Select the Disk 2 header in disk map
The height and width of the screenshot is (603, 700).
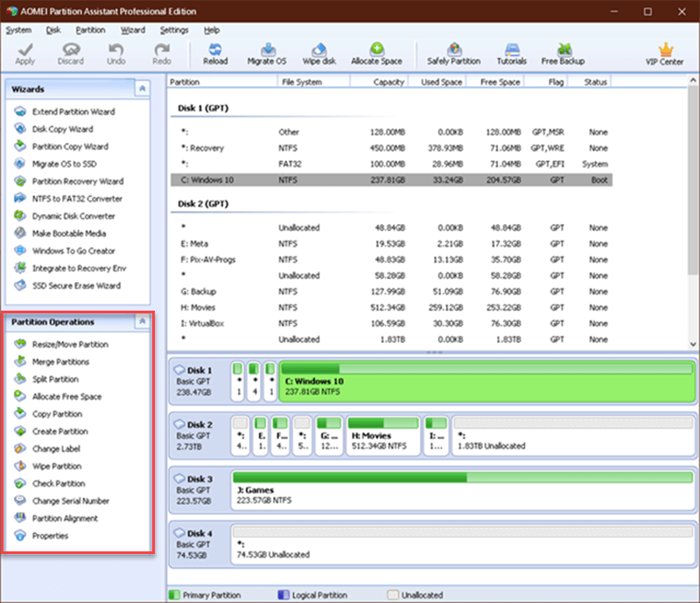coord(199,436)
